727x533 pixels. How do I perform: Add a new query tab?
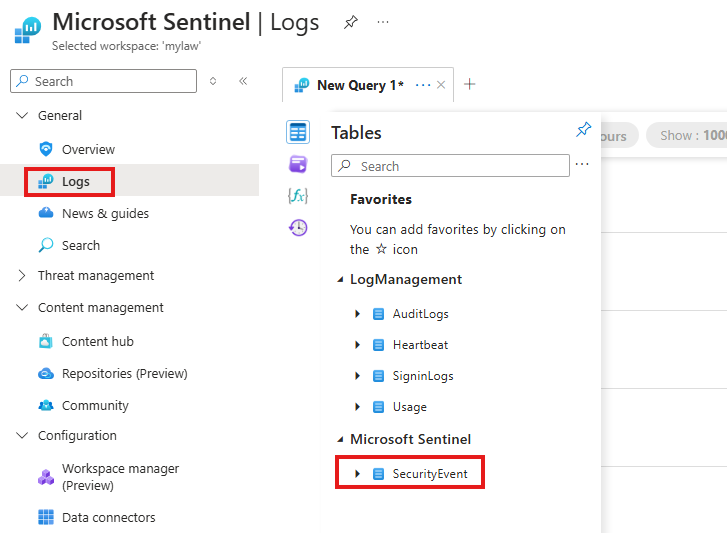tap(470, 84)
